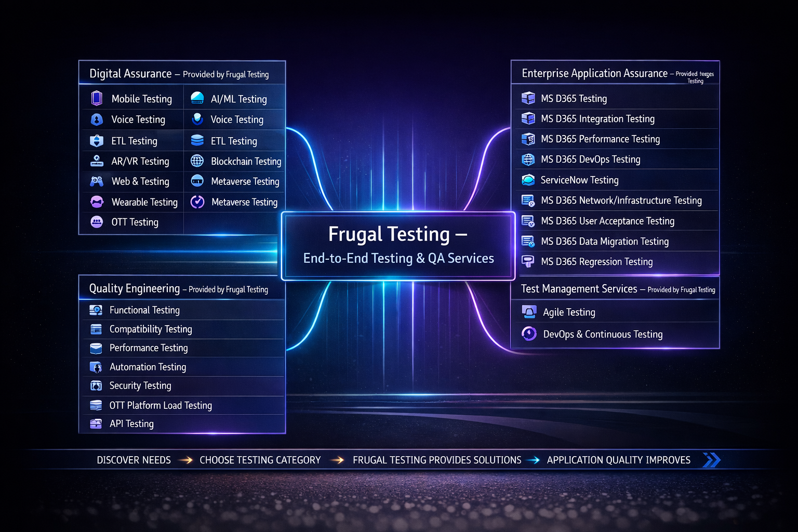Select the OTT Platform Load Testing text
Screen dimensions: 798x532
(x=161, y=405)
